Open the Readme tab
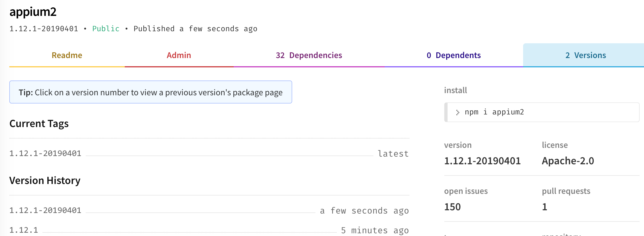Image resolution: width=644 pixels, height=236 pixels. pyautogui.click(x=67, y=55)
